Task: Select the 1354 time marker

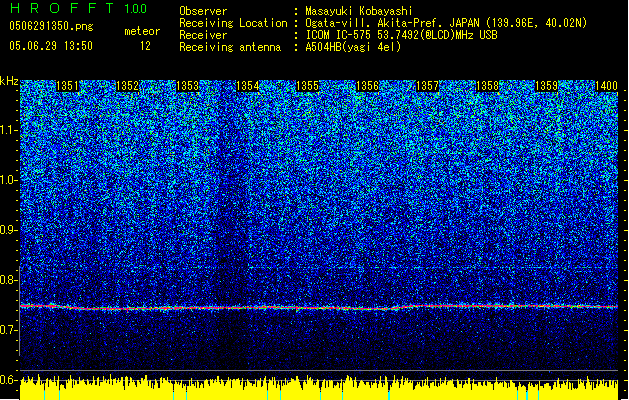Action: (x=248, y=86)
